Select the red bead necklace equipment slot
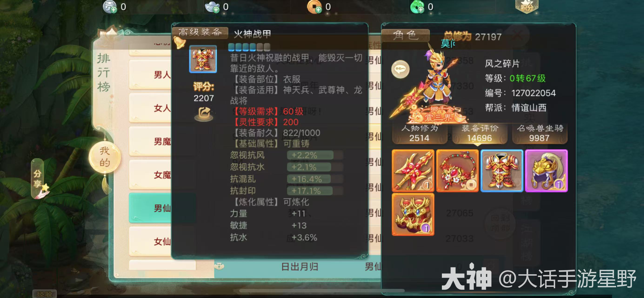 coord(457,171)
